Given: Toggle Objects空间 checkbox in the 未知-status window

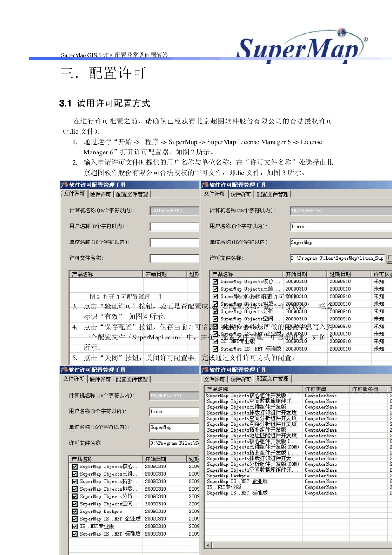Looking at the screenshot, I should click(x=215, y=319).
